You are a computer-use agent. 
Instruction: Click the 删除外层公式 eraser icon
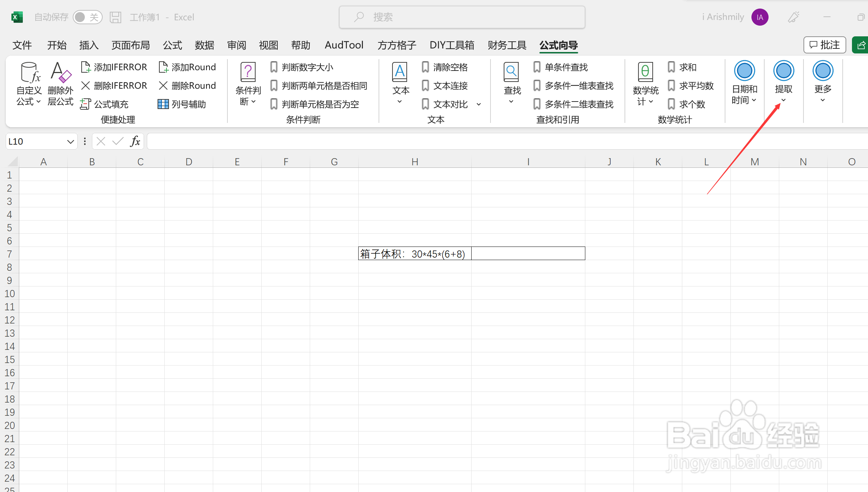point(61,84)
